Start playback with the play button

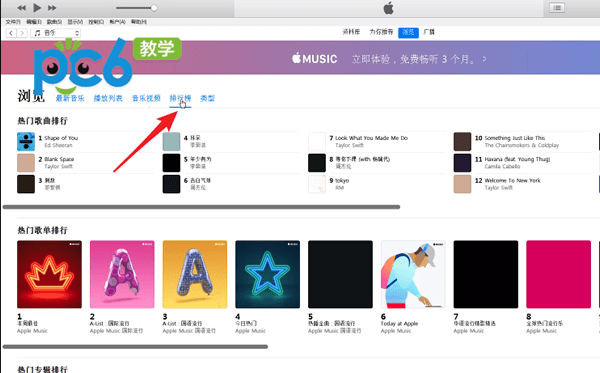tap(37, 8)
